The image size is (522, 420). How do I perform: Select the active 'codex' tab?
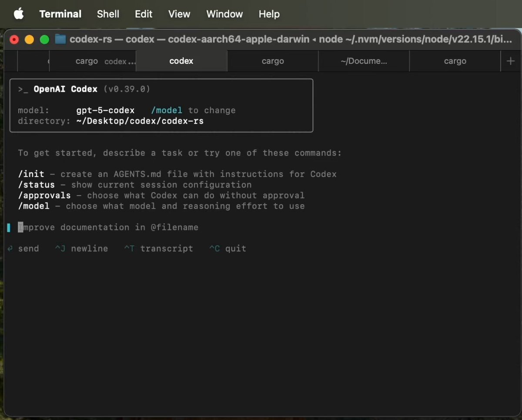point(181,61)
